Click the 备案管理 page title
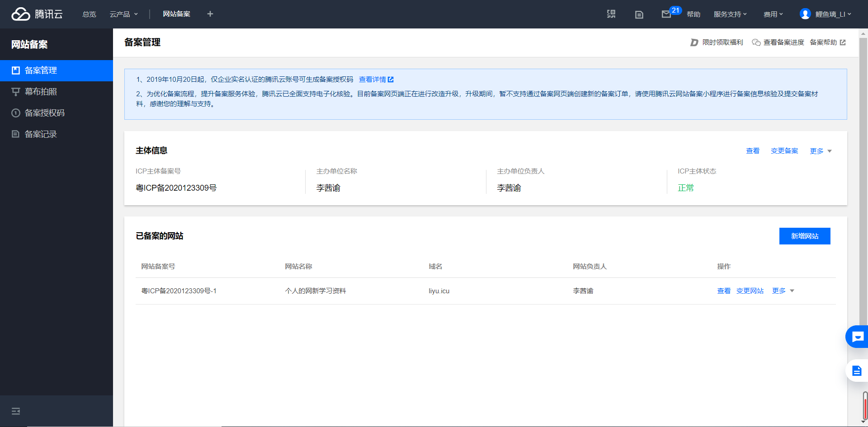Viewport: 868px width, 427px height. tap(142, 42)
